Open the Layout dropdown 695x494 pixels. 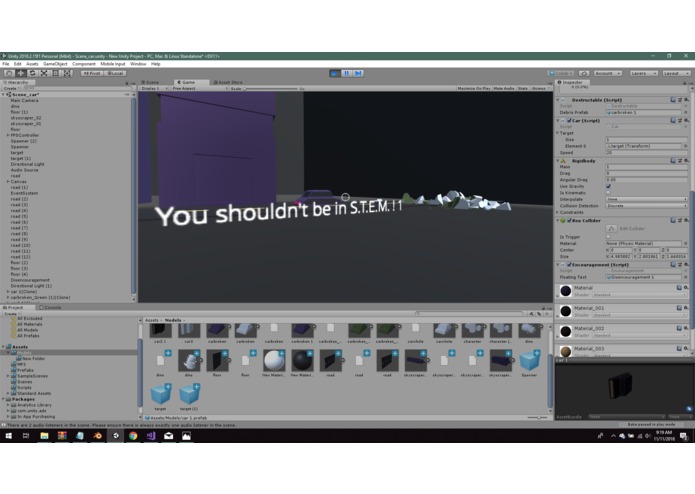coord(676,73)
